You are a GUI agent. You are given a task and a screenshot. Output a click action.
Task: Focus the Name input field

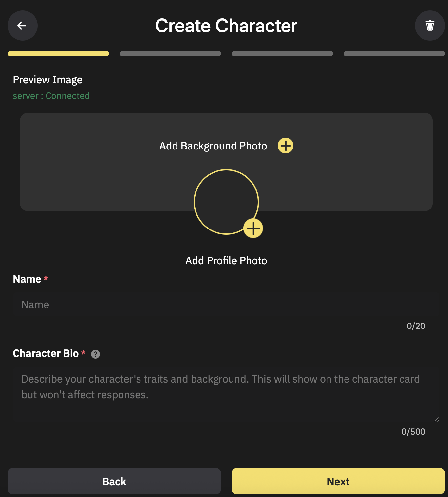[225, 305]
